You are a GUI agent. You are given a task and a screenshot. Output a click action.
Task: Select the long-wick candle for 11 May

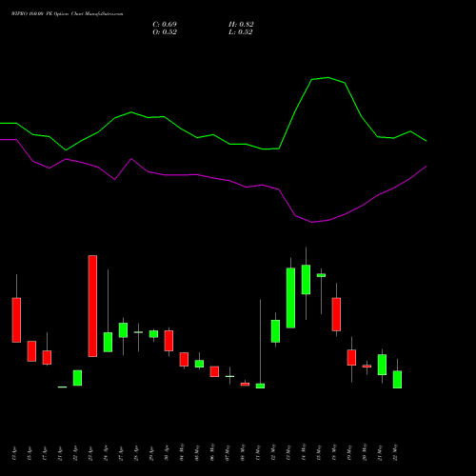tap(260, 386)
